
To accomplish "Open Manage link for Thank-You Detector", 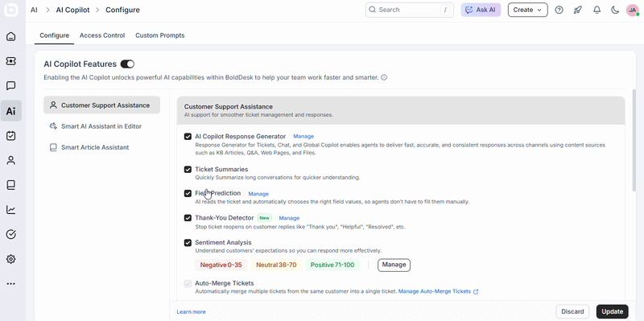I will pyautogui.click(x=289, y=218).
